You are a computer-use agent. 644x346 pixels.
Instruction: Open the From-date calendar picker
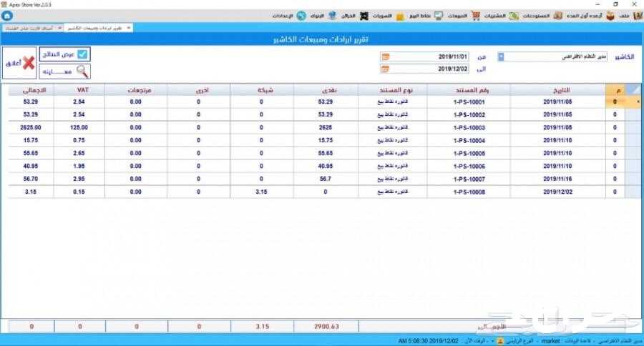[x=385, y=56]
